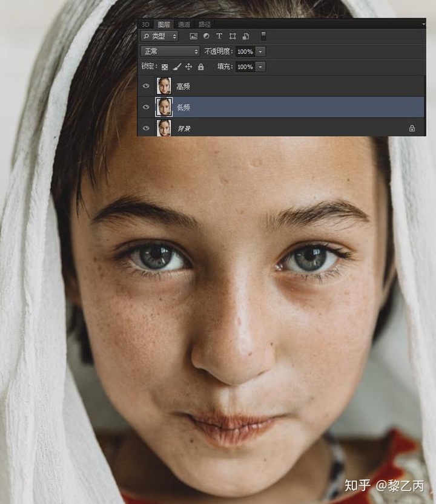Open the 正常 blend mode dropdown
This screenshot has width=436, height=504.
tap(170, 51)
